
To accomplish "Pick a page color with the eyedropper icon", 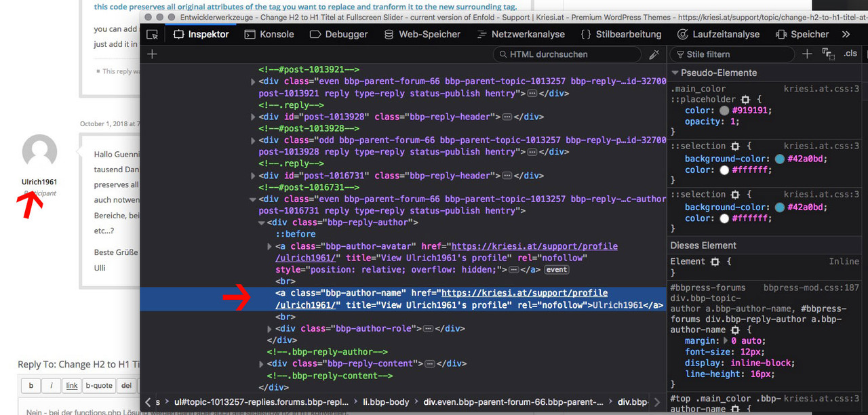I will click(654, 54).
